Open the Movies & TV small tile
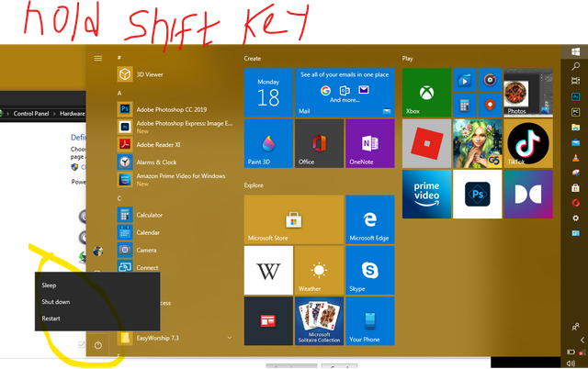This screenshot has width=588, height=369. pos(465,80)
